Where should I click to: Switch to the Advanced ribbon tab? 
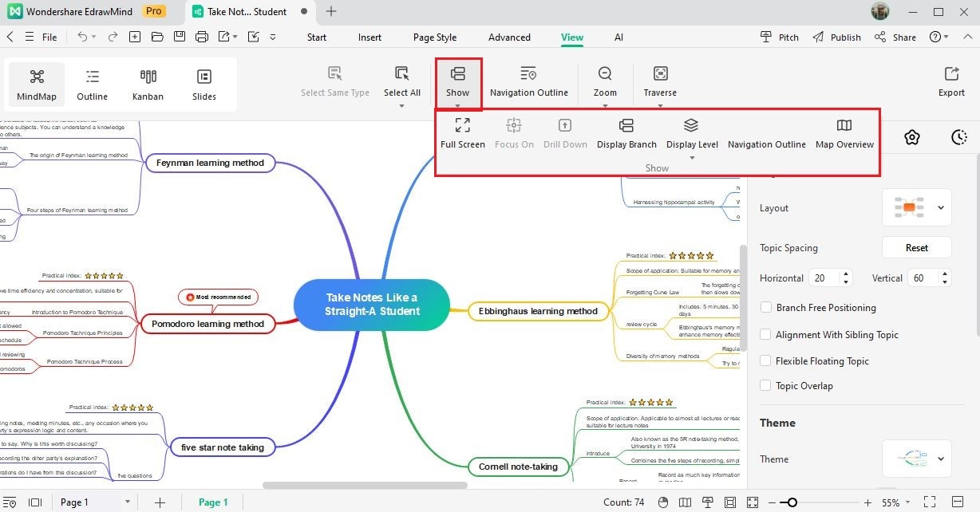pos(509,37)
